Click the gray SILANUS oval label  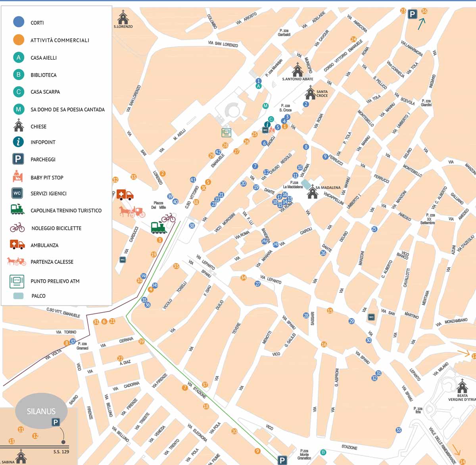pyautogui.click(x=41, y=411)
